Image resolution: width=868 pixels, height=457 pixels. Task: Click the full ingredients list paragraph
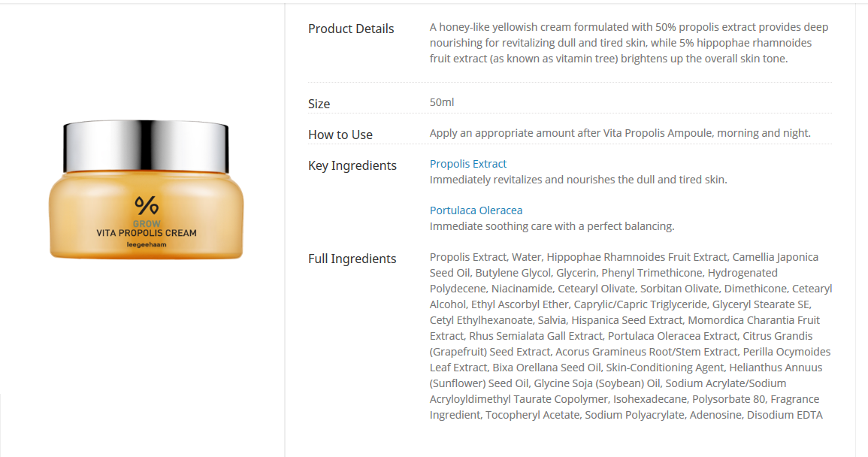(631, 336)
